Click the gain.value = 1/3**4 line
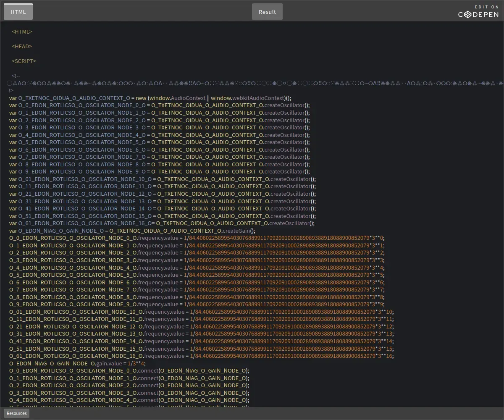This screenshot has width=504, height=420. click(x=77, y=363)
